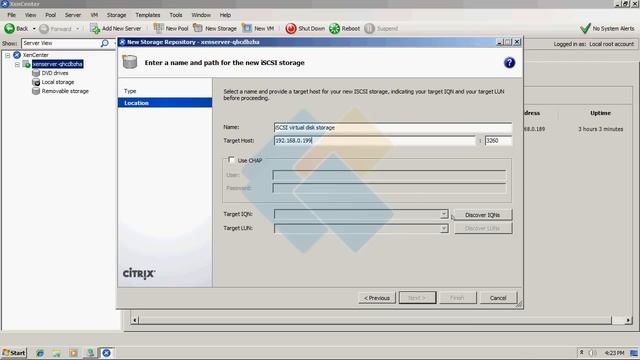Open the Target IQN dropdown
Screen dimensions: 640x360
pos(444,214)
